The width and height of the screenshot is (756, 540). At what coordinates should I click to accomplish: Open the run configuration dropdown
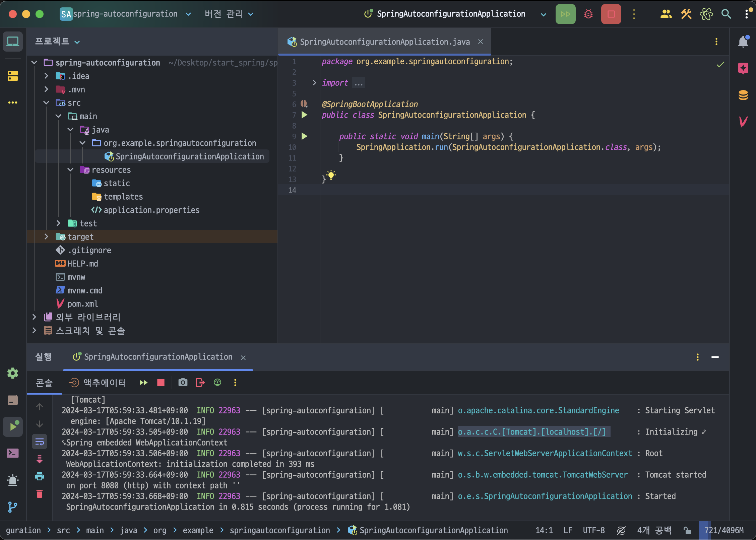click(544, 14)
